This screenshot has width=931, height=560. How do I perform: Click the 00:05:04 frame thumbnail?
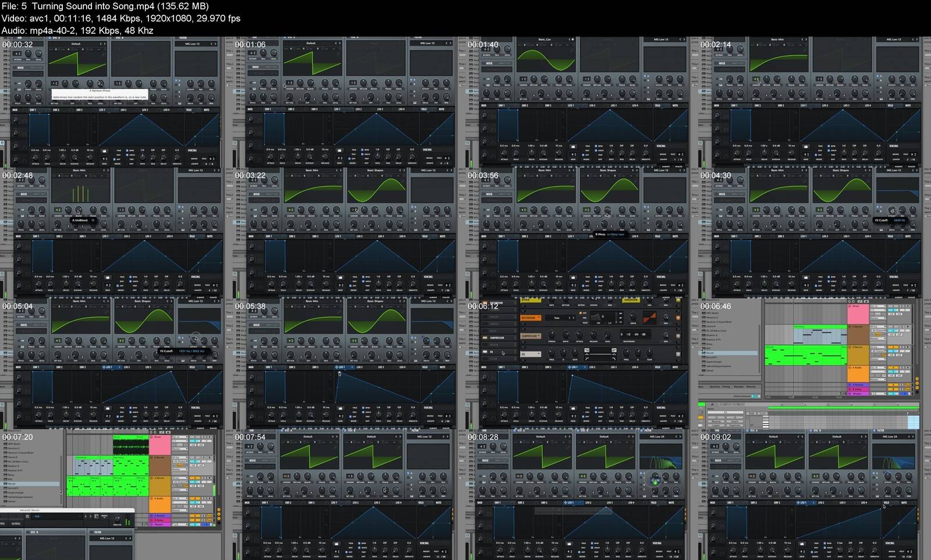pyautogui.click(x=116, y=364)
